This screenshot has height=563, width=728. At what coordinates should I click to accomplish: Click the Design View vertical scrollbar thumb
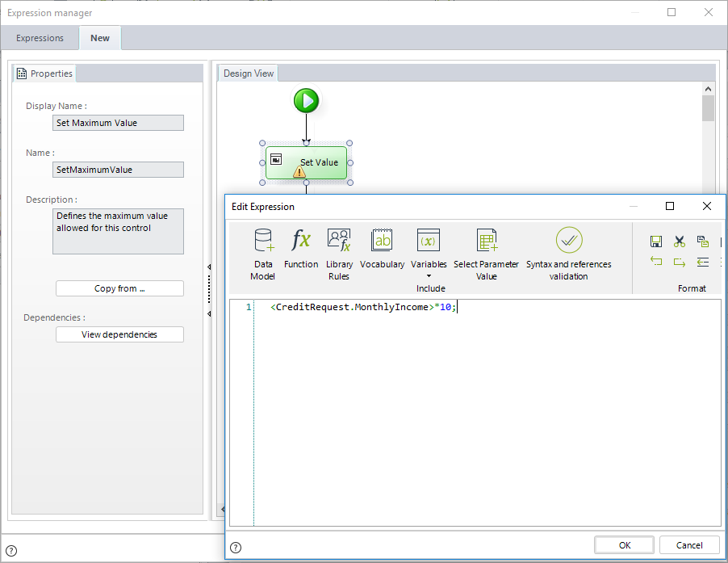coord(708,108)
